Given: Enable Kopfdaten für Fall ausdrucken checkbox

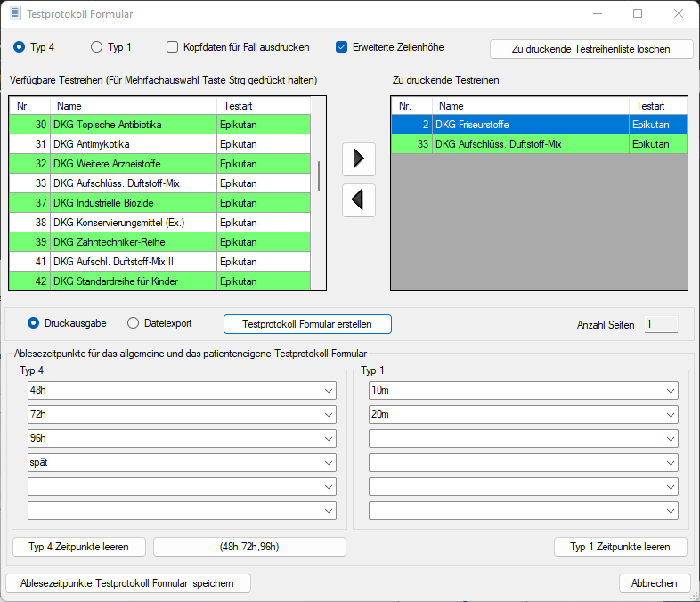Looking at the screenshot, I should (x=173, y=47).
